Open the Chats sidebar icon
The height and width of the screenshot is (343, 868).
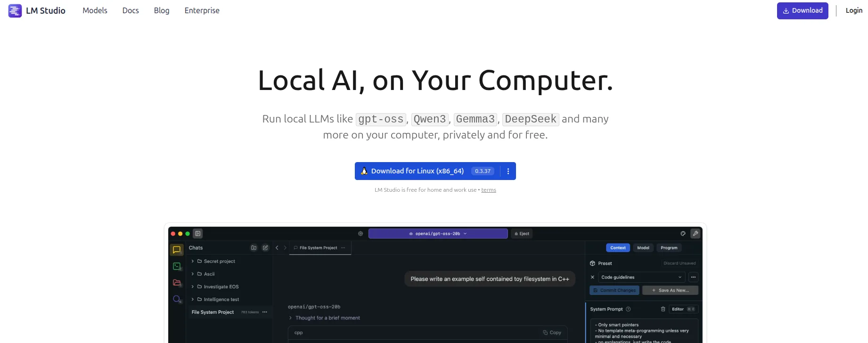tap(177, 250)
